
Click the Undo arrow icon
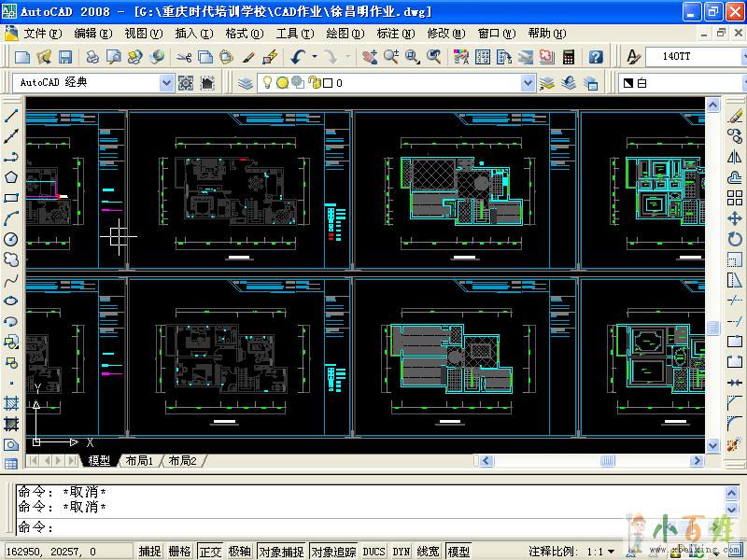click(297, 57)
